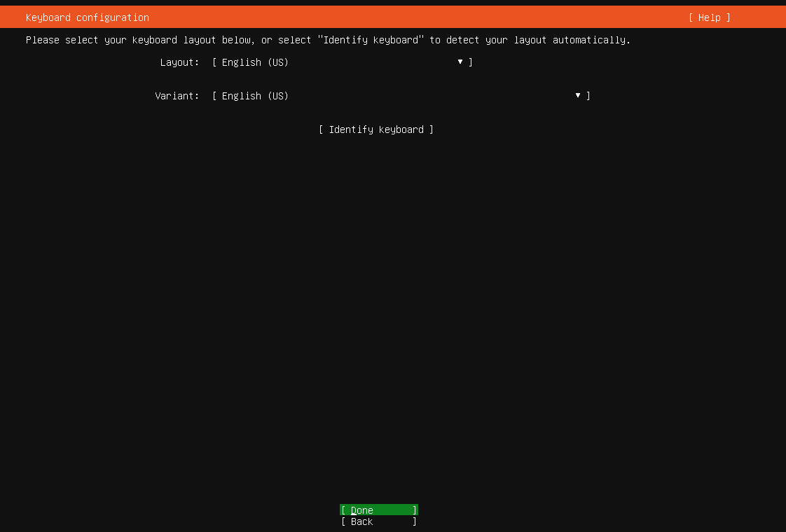Confirm with the Done button
Screen dimensions: 786x532
[x=379, y=510]
